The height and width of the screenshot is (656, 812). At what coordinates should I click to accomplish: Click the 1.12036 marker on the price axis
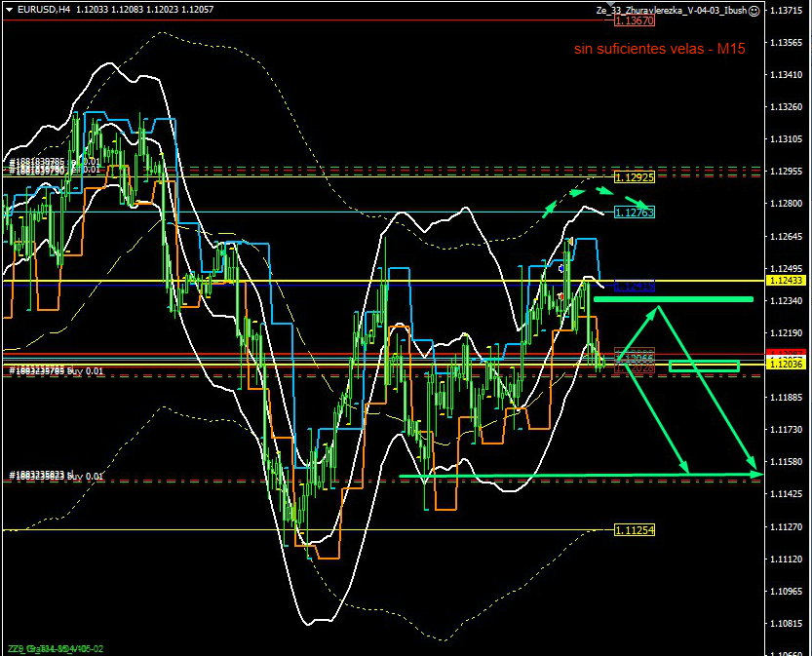point(786,365)
